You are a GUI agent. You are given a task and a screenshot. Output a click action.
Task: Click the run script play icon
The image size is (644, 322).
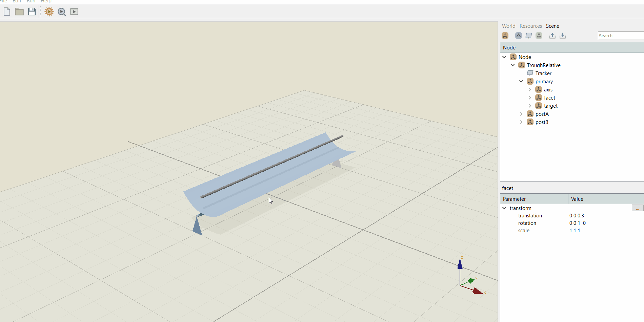(74, 12)
